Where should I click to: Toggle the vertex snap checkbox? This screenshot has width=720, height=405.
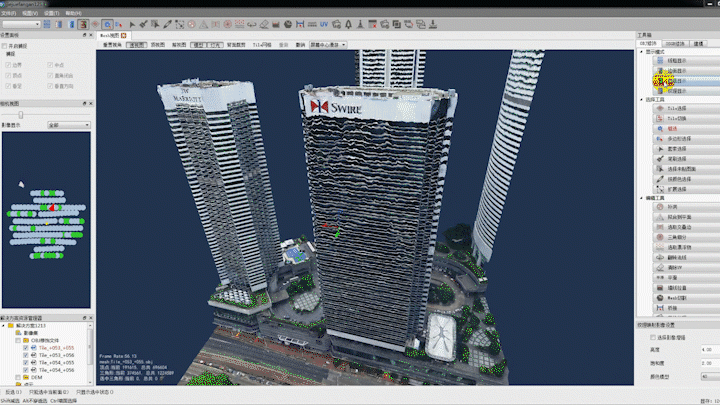[8, 76]
